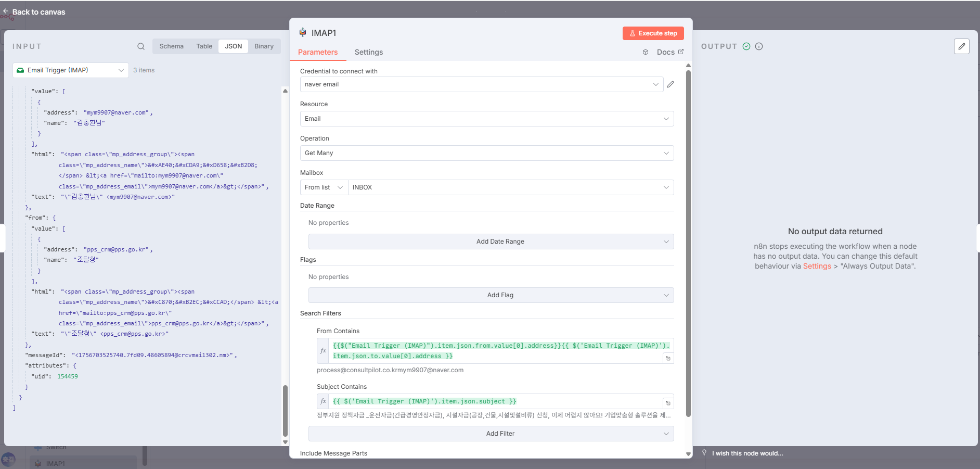Select the JSON input view tab

(233, 46)
